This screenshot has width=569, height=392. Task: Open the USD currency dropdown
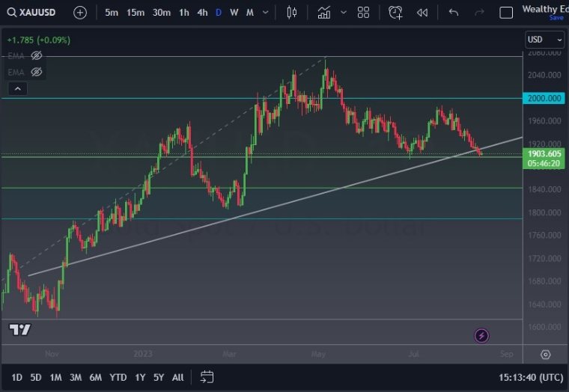click(x=544, y=40)
